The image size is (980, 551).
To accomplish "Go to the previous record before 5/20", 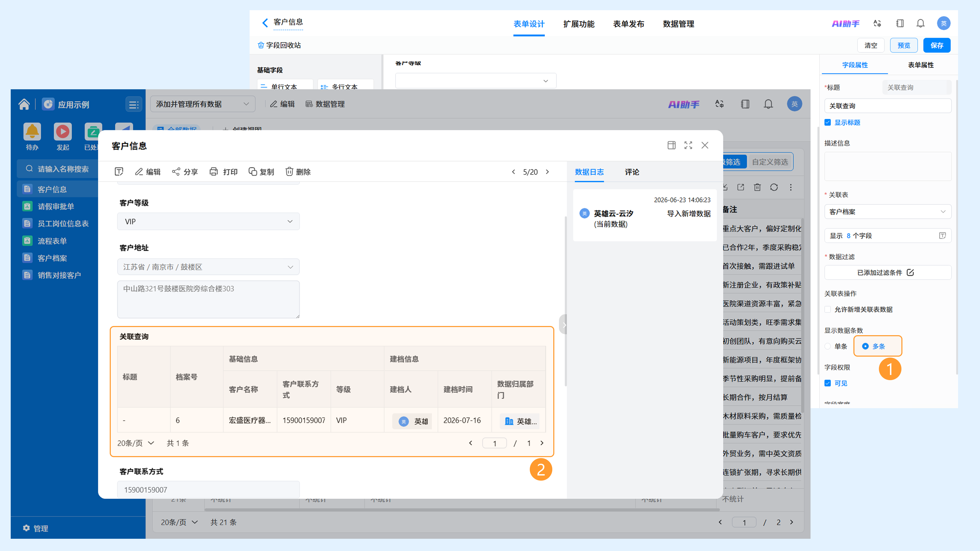I will (513, 172).
